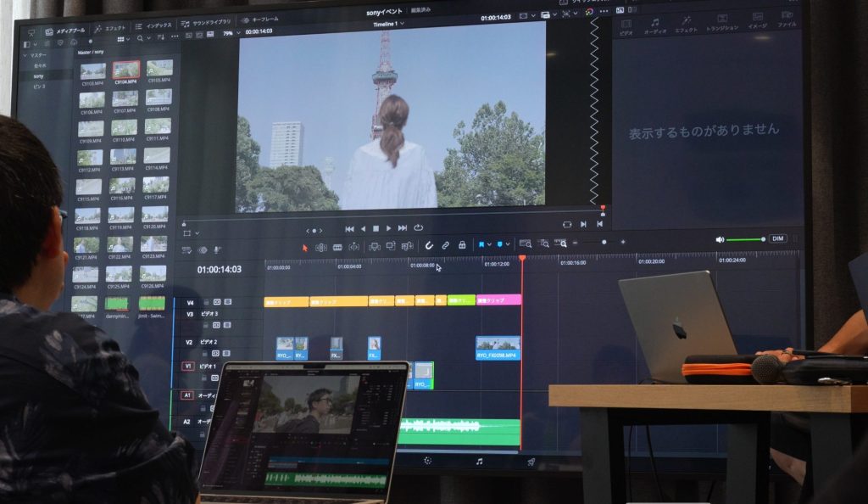Open the blue flag color dropdown arrow
This screenshot has width=868, height=504.
489,244
